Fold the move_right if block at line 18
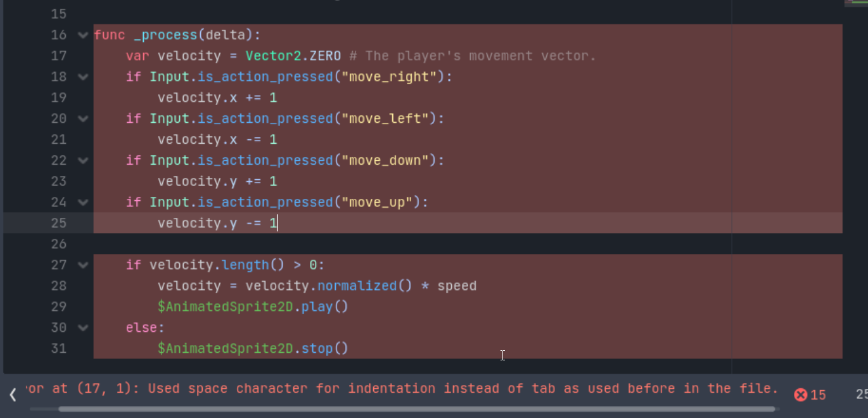 (82, 77)
